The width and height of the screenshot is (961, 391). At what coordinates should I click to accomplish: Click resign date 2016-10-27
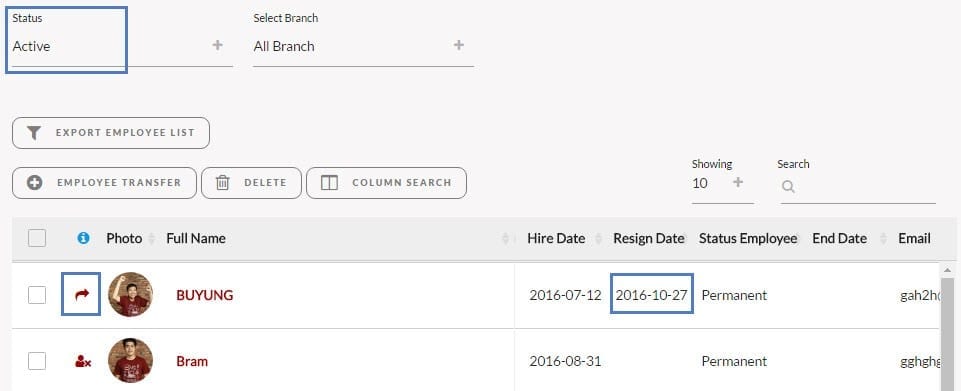pos(651,295)
